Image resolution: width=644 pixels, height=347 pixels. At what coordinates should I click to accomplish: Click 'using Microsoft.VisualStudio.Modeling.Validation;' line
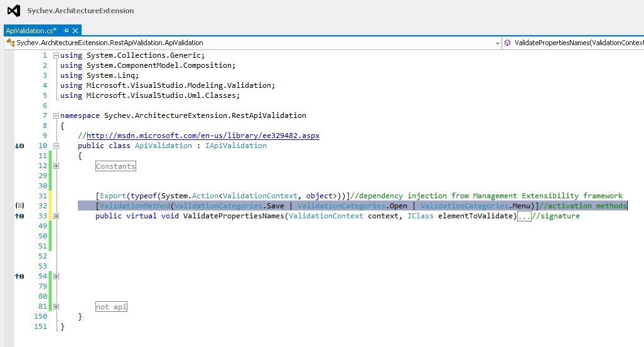[168, 85]
